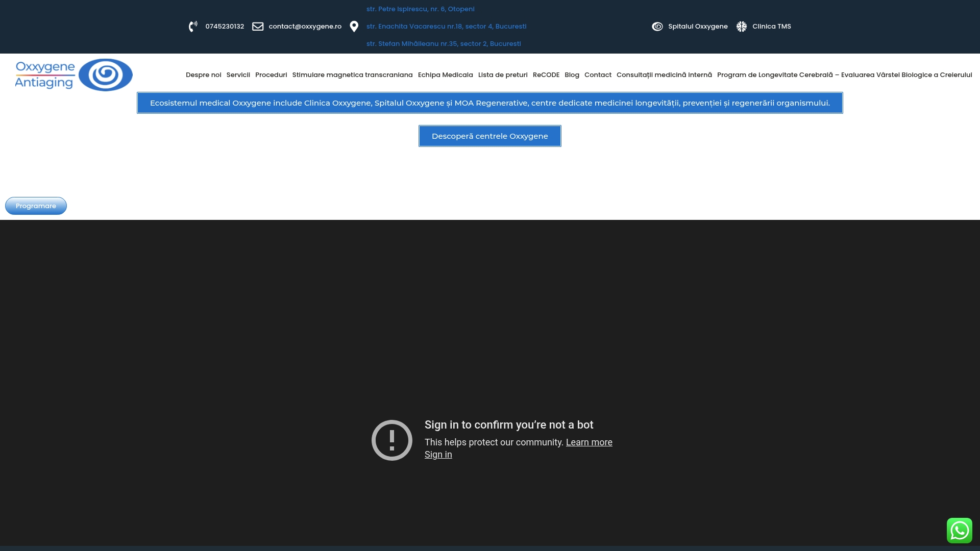The height and width of the screenshot is (551, 980).
Task: Click the Spitalul Oxxygene spiral icon
Action: click(657, 27)
